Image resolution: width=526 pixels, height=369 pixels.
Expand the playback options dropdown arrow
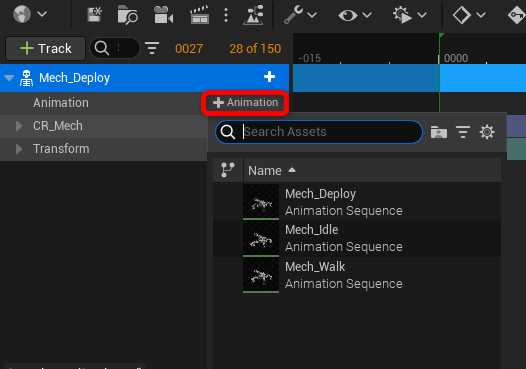click(x=422, y=15)
